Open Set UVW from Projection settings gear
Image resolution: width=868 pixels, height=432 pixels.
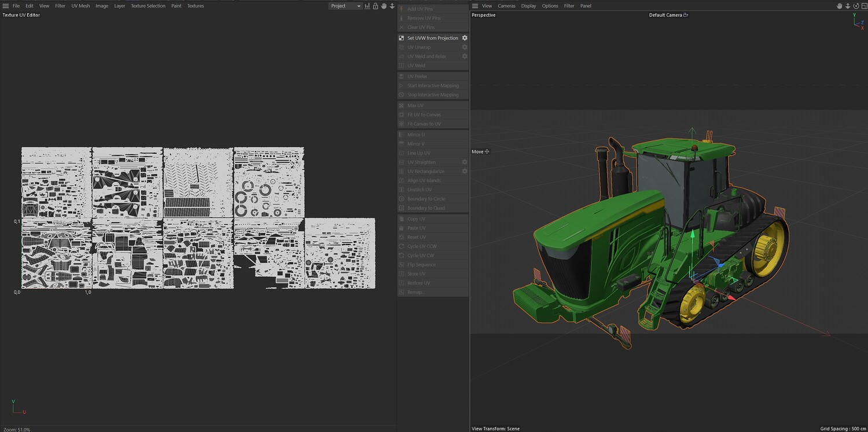pyautogui.click(x=464, y=38)
